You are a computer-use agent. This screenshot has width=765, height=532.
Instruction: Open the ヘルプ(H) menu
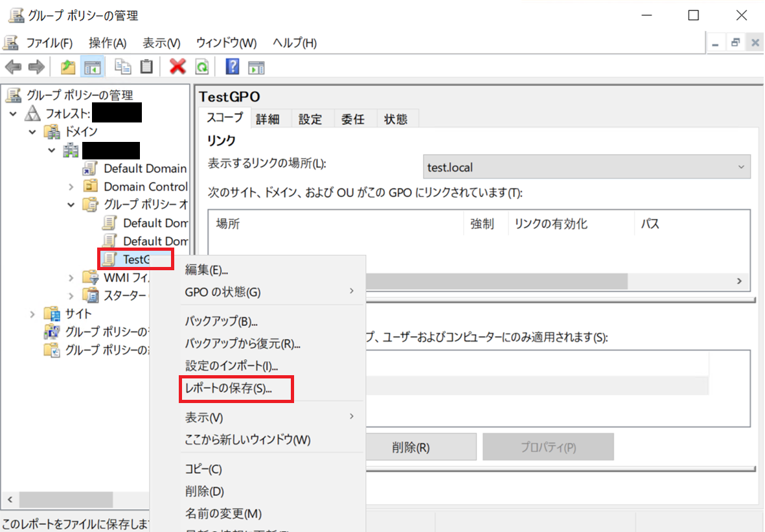click(295, 43)
